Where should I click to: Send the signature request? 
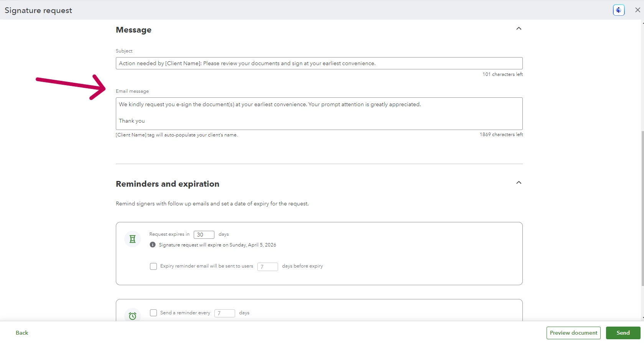coord(623,333)
